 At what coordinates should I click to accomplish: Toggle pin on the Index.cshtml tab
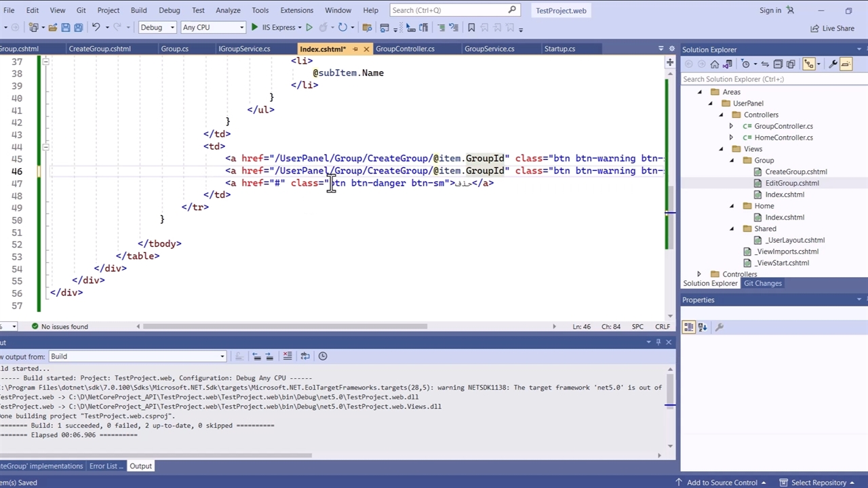[355, 49]
